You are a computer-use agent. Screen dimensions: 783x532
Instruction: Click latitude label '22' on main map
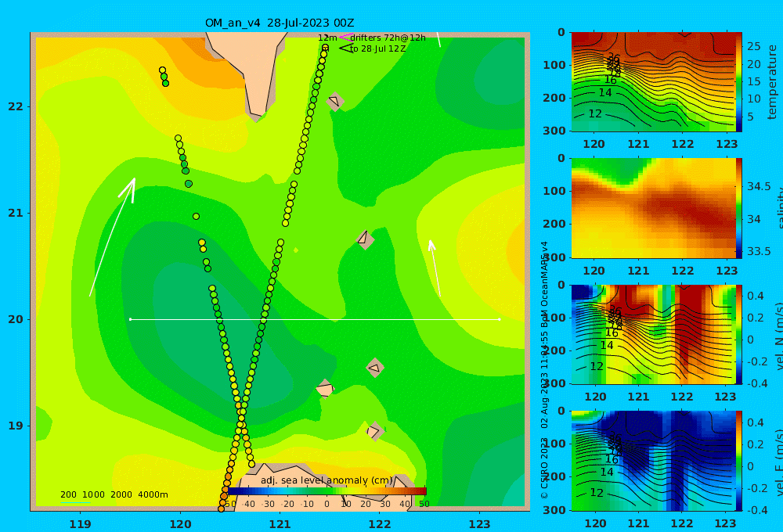(x=15, y=106)
